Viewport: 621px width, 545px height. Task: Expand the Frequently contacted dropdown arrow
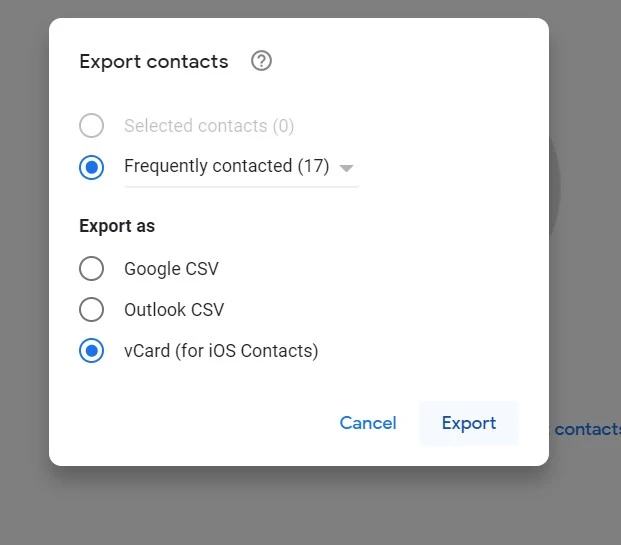346,168
